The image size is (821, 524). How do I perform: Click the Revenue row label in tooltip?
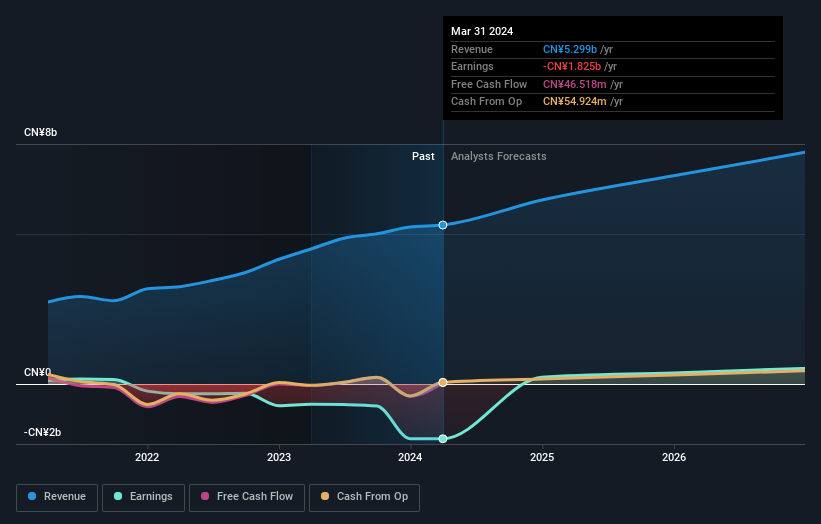pos(472,49)
